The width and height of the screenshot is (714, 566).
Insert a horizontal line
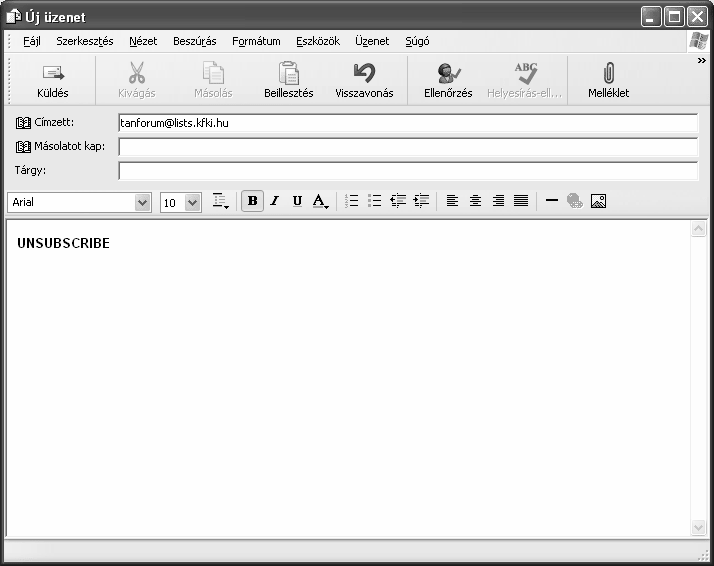(x=552, y=200)
